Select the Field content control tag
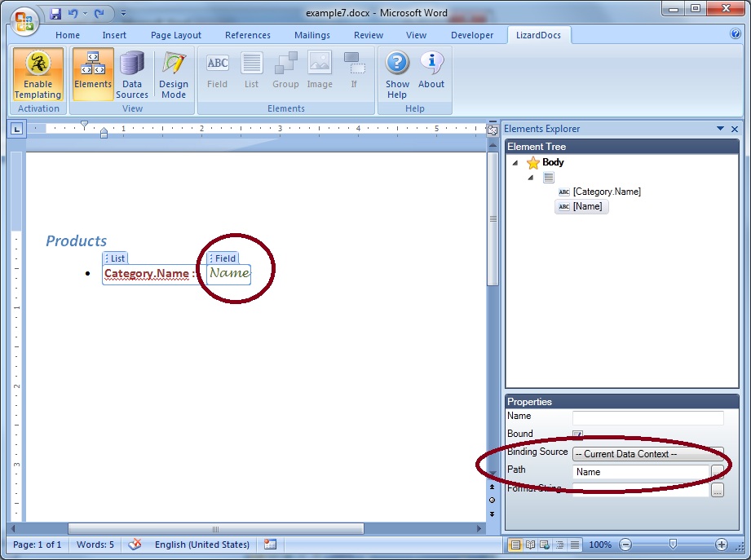This screenshot has height=560, width=751. point(223,258)
